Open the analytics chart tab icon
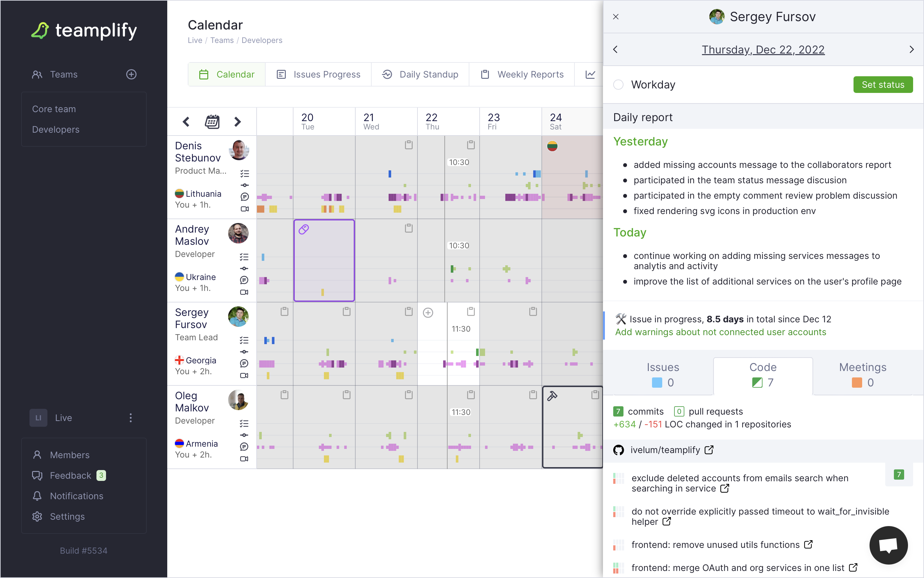The image size is (924, 578). pos(590,74)
